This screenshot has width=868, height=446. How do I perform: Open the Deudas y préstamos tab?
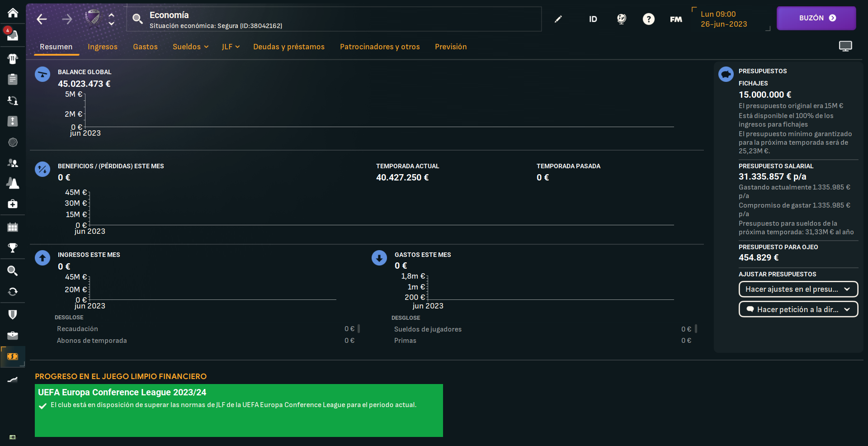click(x=289, y=47)
